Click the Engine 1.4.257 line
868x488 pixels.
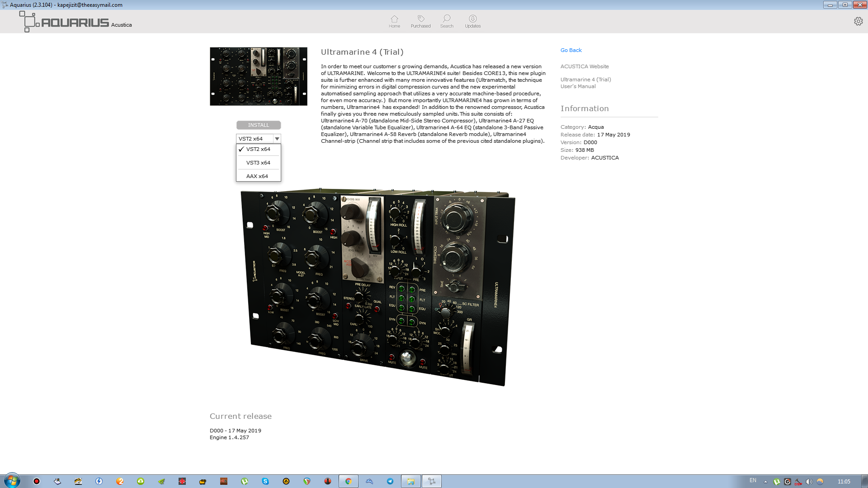(x=229, y=437)
